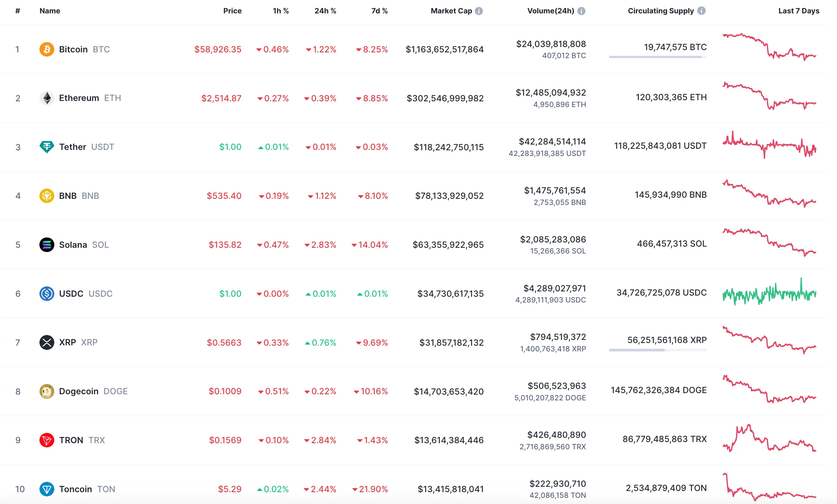
Task: Click XRP's circulating supply progress bar
Action: (658, 350)
